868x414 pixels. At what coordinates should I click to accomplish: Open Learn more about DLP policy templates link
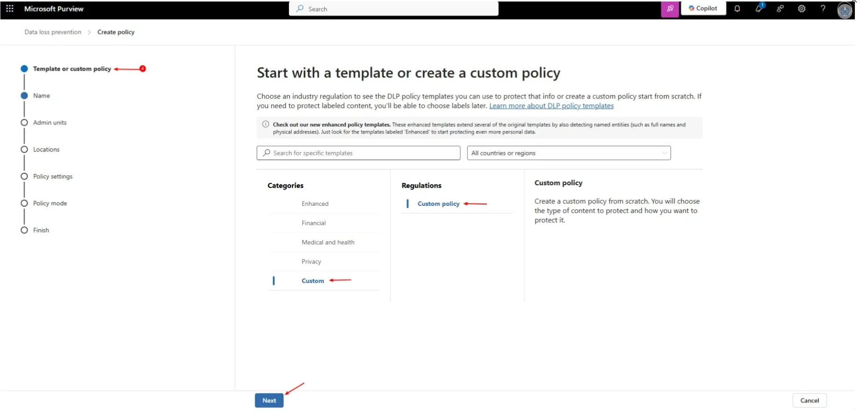tap(552, 106)
